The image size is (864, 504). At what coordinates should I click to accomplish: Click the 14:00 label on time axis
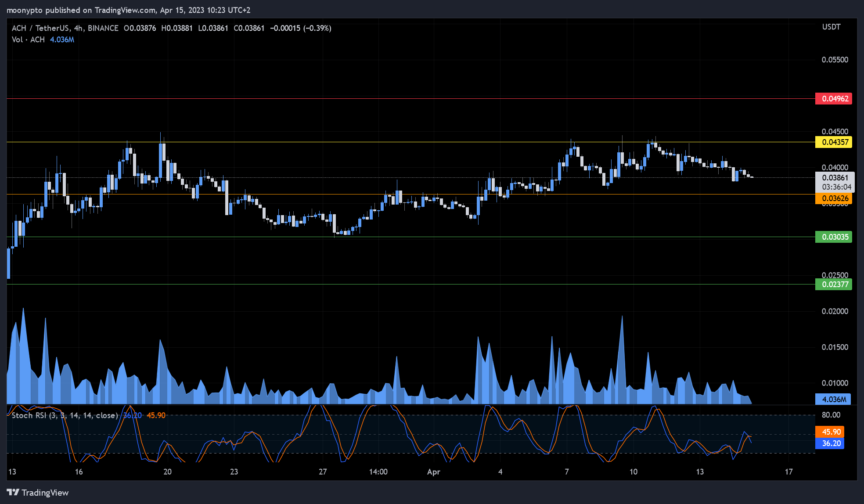pyautogui.click(x=378, y=472)
